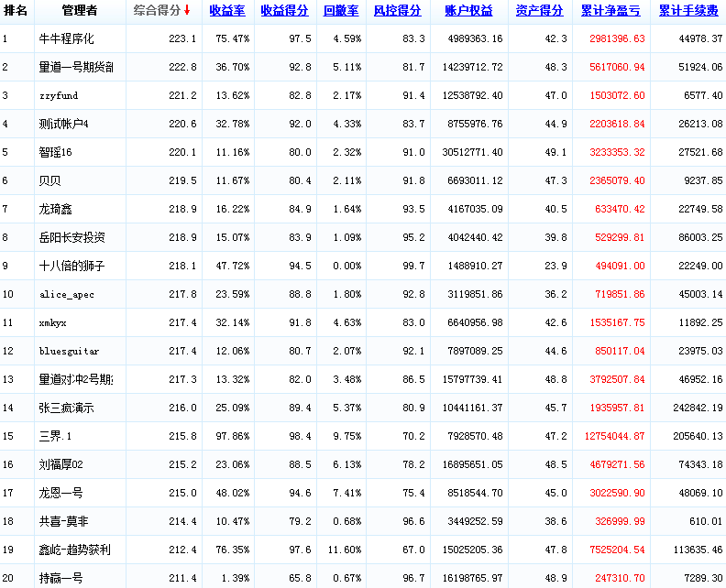This screenshot has height=588, width=726.
Task: Sort by 收益率 column header
Action: 226,11
